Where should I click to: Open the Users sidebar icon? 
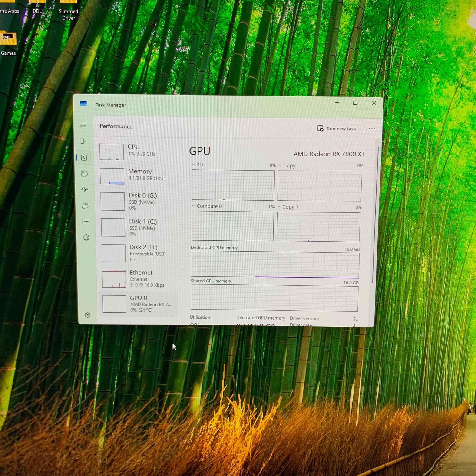85,205
